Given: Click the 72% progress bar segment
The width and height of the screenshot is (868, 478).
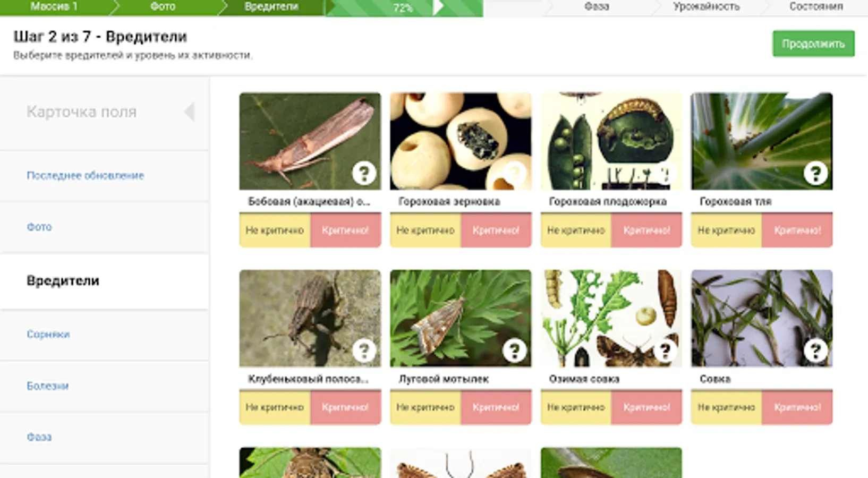Looking at the screenshot, I should coord(404,8).
